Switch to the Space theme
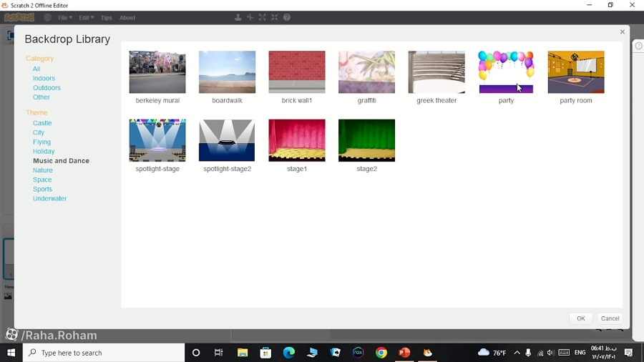This screenshot has width=644, height=362. click(x=42, y=180)
